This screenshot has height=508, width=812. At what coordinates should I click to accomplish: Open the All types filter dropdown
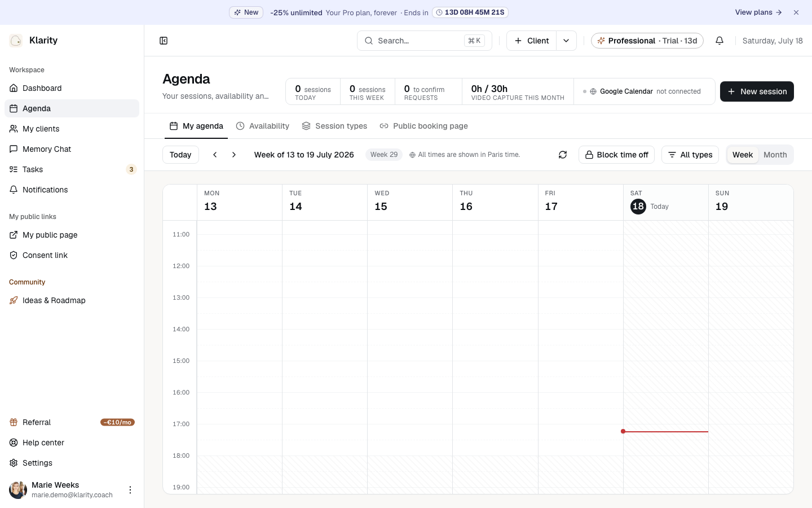(690, 155)
